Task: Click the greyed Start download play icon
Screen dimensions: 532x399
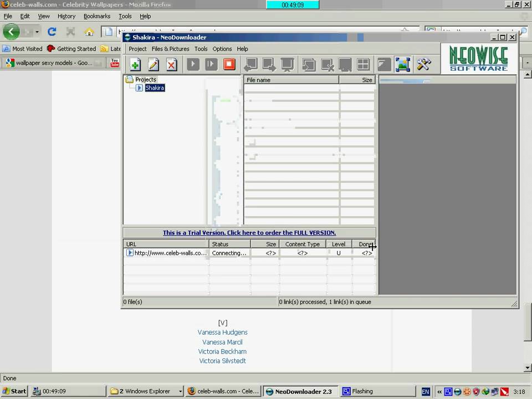Action: pos(193,64)
